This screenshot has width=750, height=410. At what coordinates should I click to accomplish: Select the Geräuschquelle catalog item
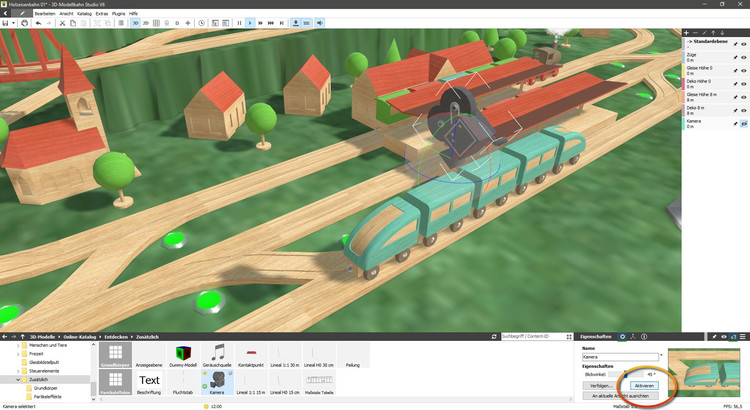tap(218, 356)
